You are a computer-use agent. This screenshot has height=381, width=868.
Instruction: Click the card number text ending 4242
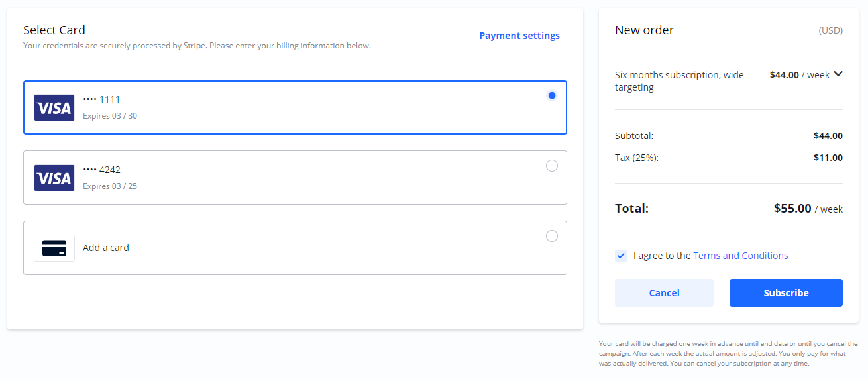click(102, 170)
